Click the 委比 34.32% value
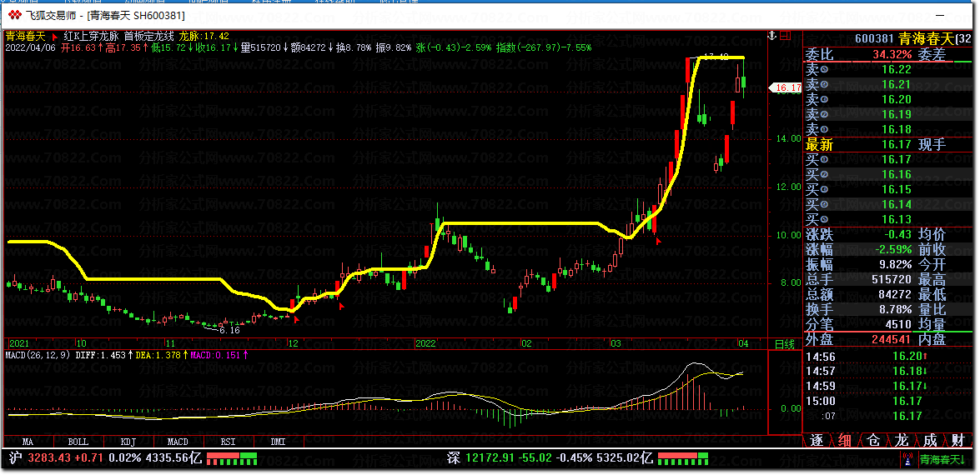 [x=891, y=54]
